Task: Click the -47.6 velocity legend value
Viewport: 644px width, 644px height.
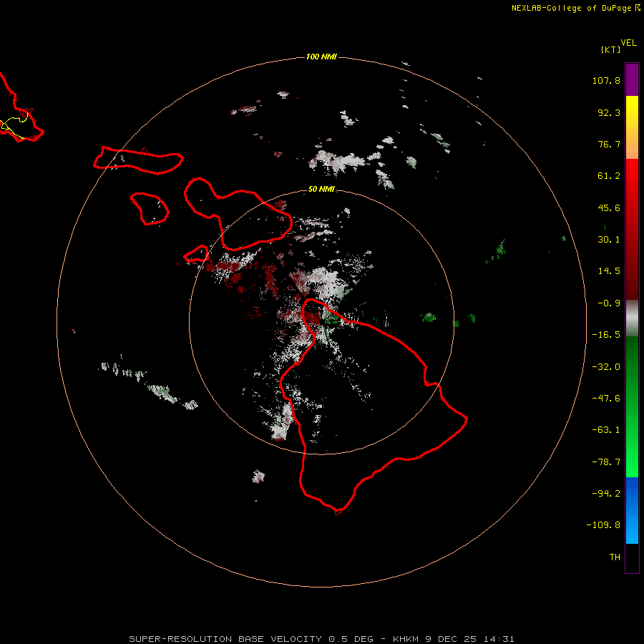Action: point(606,399)
